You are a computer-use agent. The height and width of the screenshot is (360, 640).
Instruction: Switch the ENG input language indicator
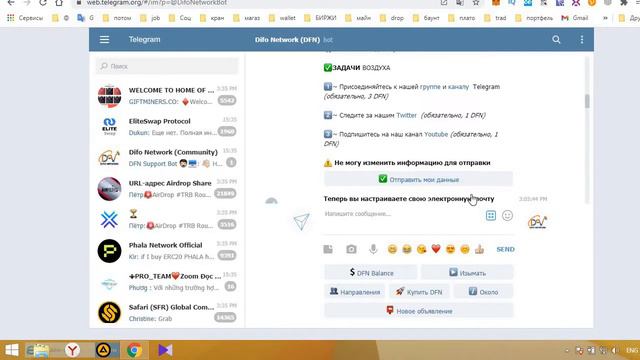pyautogui.click(x=632, y=350)
